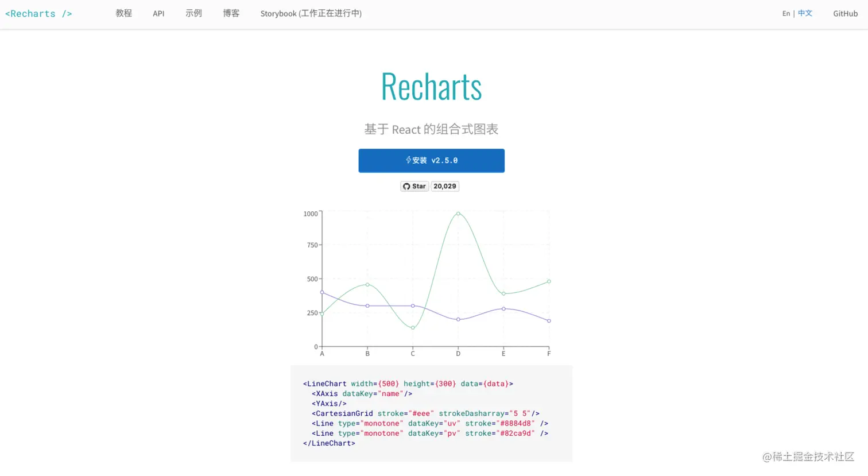Open the GitHub link in top right
Screen dimensions: 868x476
845,13
